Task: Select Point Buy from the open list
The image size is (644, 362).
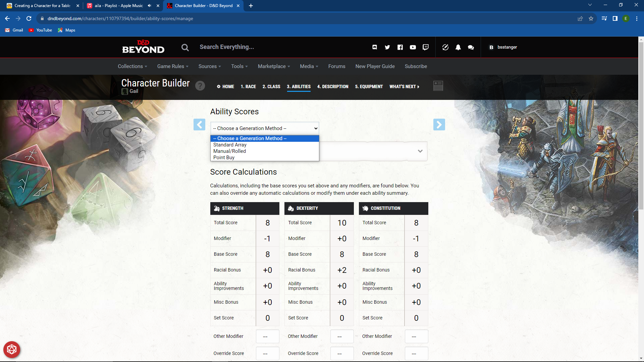Action: coord(224,157)
